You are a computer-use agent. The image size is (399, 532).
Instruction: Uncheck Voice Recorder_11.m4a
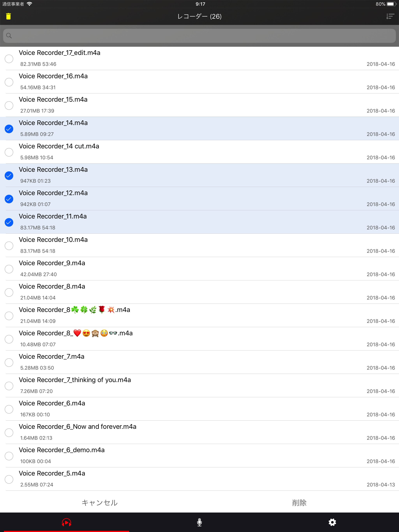point(9,222)
